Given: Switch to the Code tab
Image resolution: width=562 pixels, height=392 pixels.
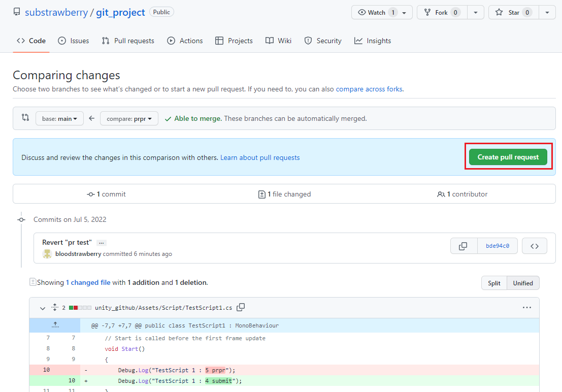Looking at the screenshot, I should tap(31, 41).
